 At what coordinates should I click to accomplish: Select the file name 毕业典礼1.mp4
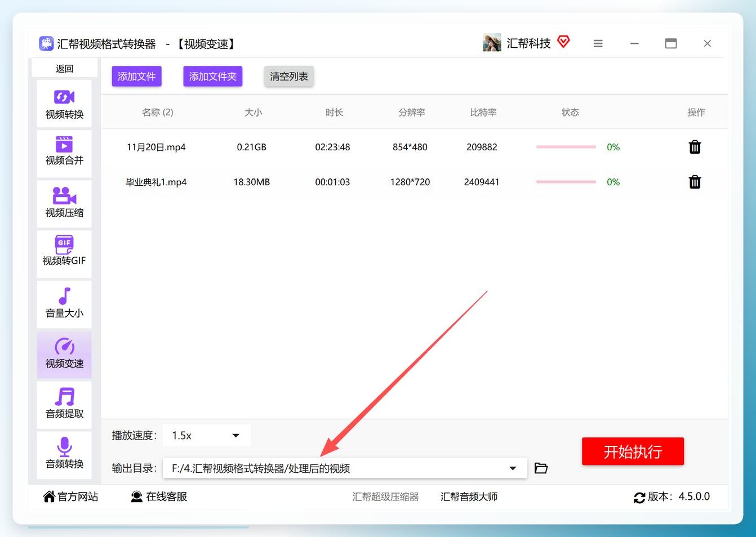(156, 182)
